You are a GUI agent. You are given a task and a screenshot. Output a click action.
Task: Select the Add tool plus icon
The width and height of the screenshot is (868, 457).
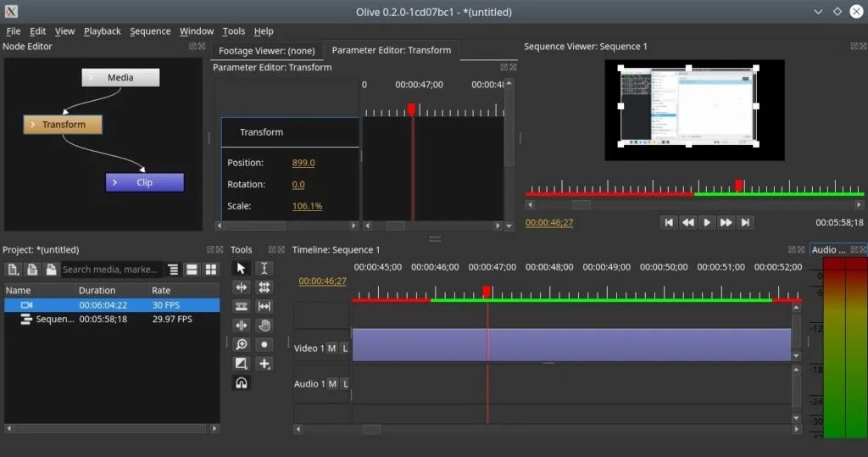pos(264,364)
